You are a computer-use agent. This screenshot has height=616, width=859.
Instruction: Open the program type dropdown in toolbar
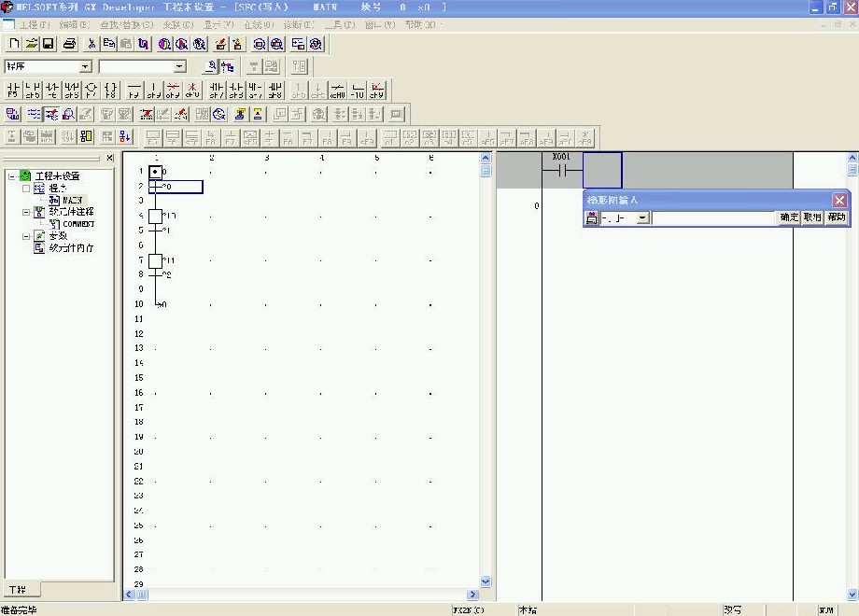coord(86,67)
